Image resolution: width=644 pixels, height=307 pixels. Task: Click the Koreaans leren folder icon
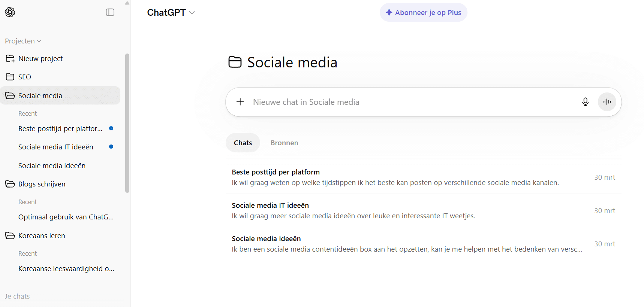pyautogui.click(x=10, y=235)
